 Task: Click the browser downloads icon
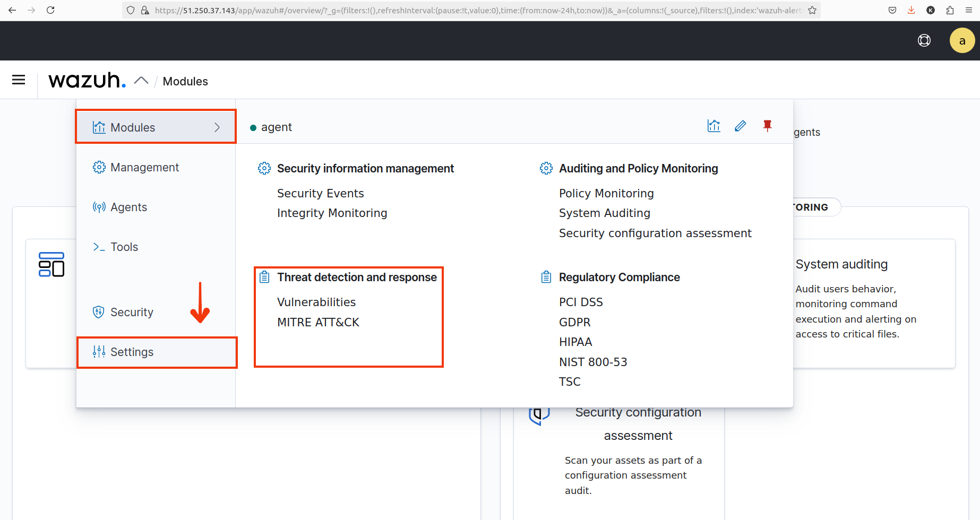(x=912, y=10)
